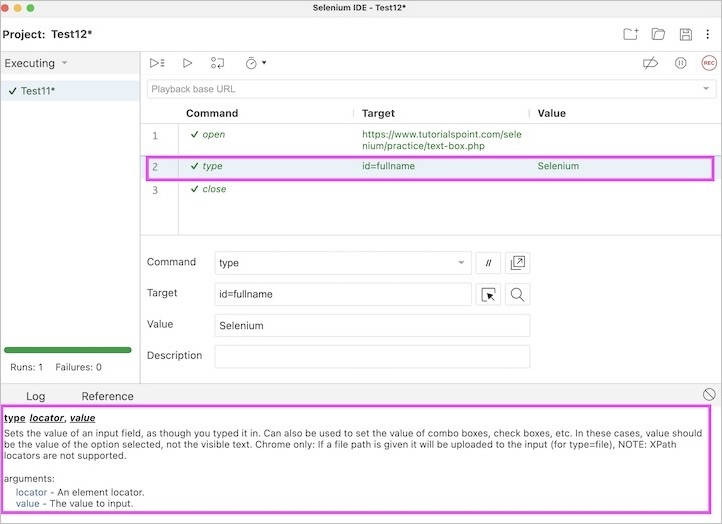Create a new project with the folder-plus icon
This screenshot has width=722, height=524.
point(630,34)
